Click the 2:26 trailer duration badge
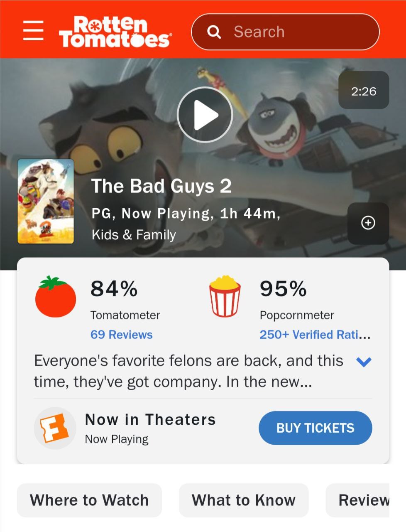 click(x=364, y=90)
